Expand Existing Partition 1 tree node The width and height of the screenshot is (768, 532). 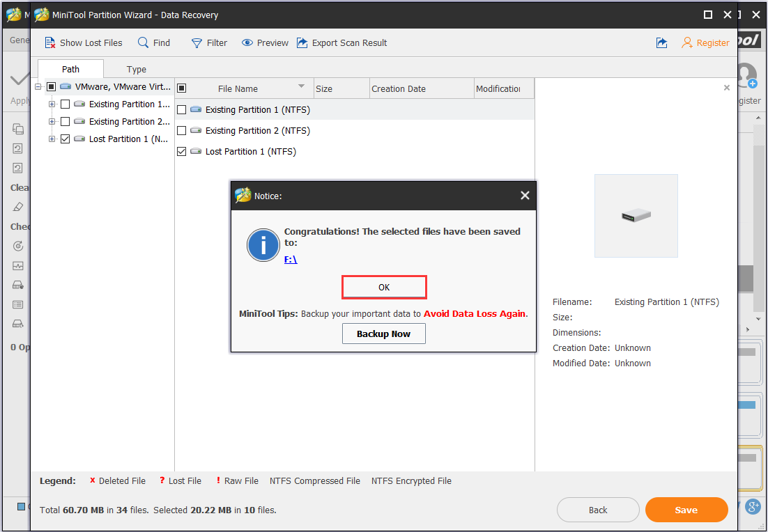click(52, 104)
